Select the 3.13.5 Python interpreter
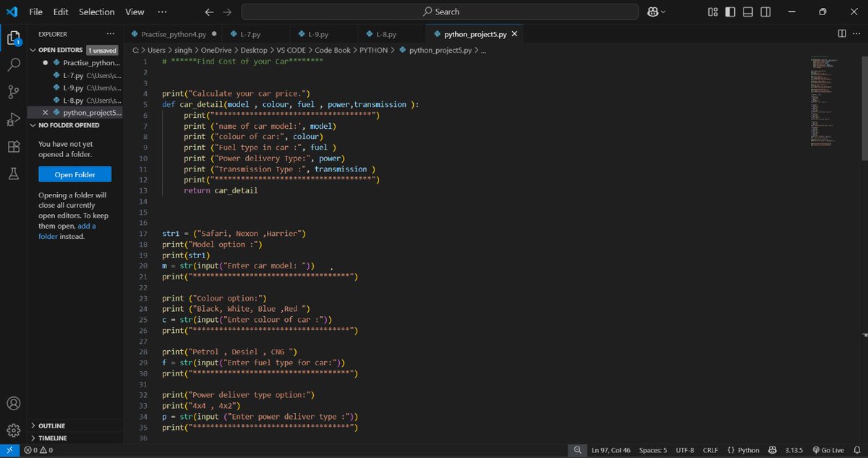The height and width of the screenshot is (458, 868). coord(794,450)
